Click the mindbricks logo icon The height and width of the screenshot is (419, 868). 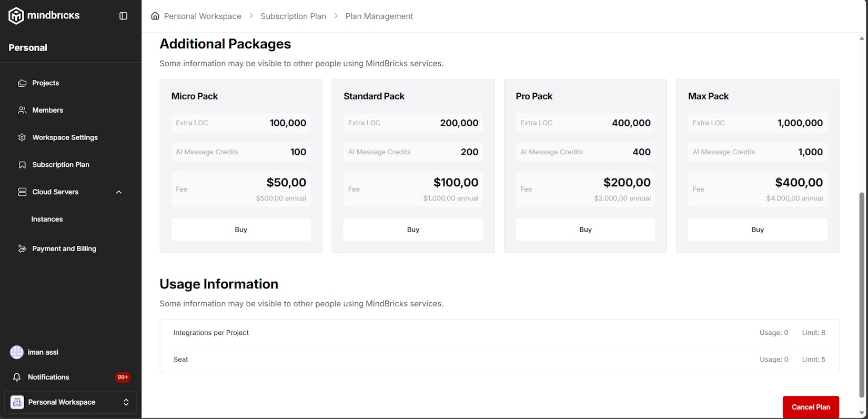tap(16, 16)
